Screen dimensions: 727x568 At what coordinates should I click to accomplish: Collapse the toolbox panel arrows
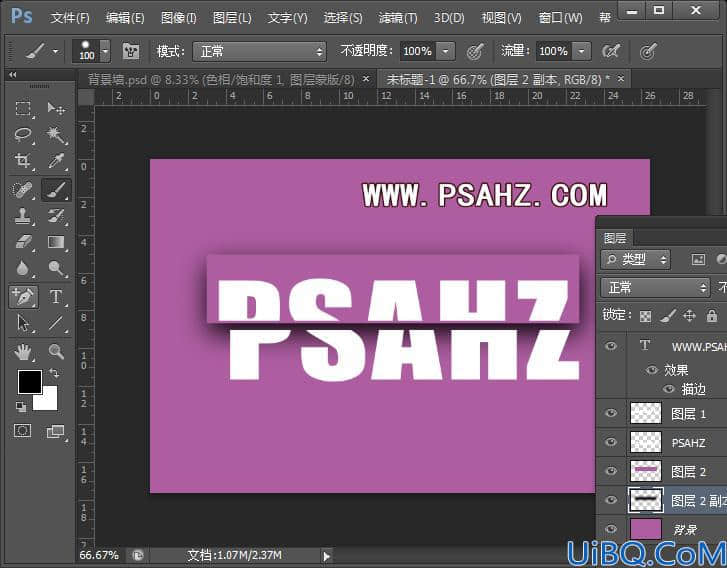pos(13,75)
